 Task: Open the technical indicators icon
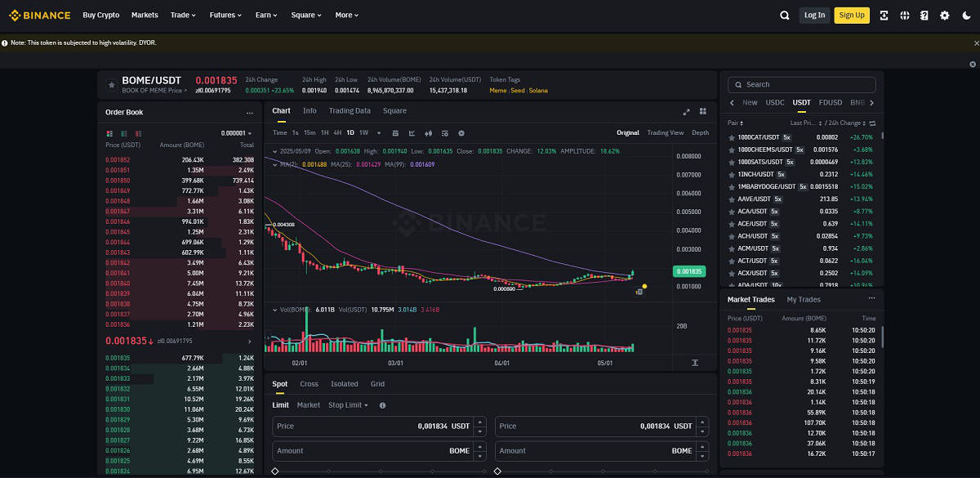click(412, 132)
